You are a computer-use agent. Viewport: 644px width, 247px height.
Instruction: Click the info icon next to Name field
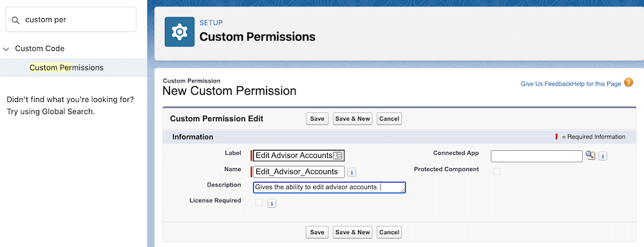click(352, 172)
